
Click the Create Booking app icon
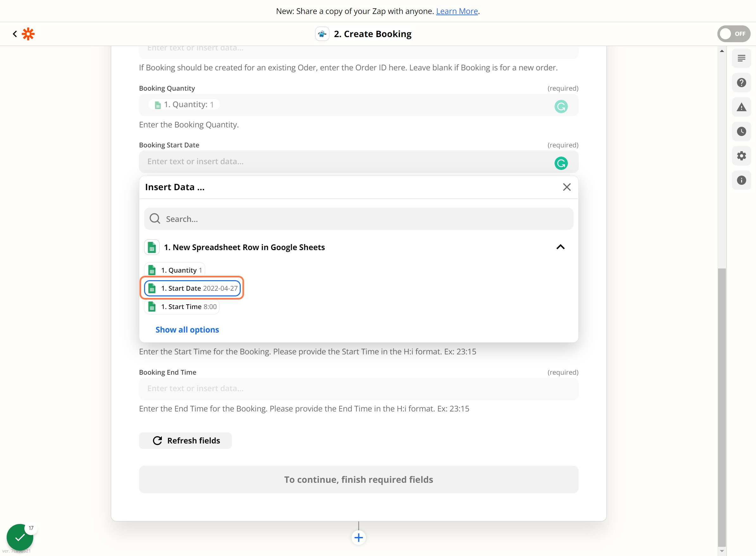pos(322,34)
